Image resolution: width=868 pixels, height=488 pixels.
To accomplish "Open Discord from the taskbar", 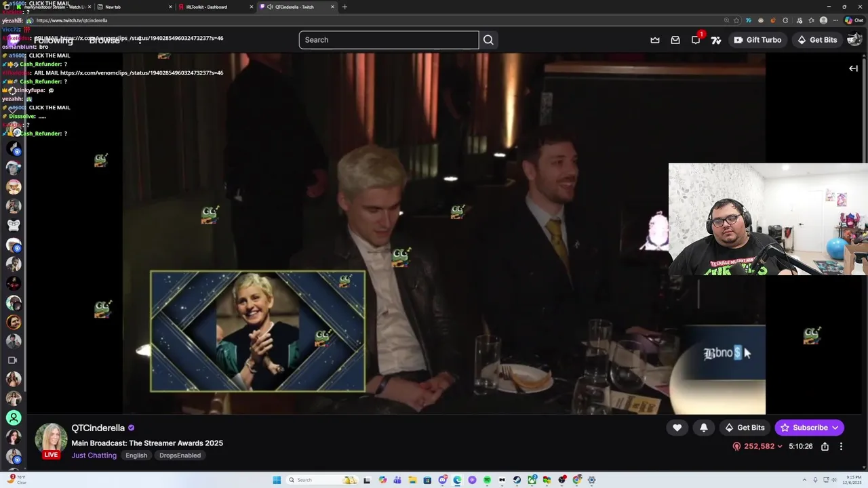I will coord(442,480).
